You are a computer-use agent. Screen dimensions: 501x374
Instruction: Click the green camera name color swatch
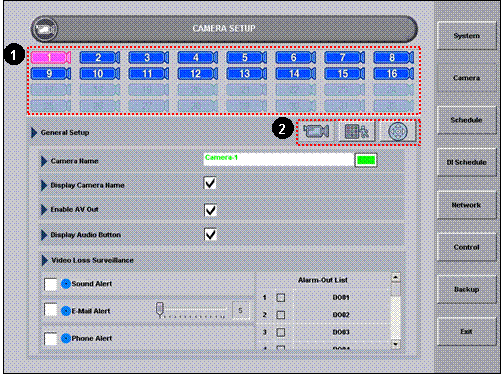[366, 160]
